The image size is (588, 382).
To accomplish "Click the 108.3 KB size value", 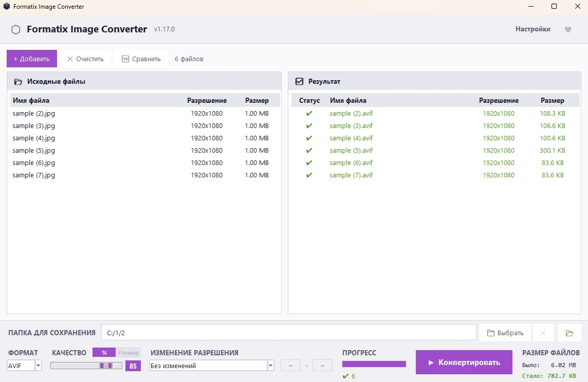I will point(553,113).
